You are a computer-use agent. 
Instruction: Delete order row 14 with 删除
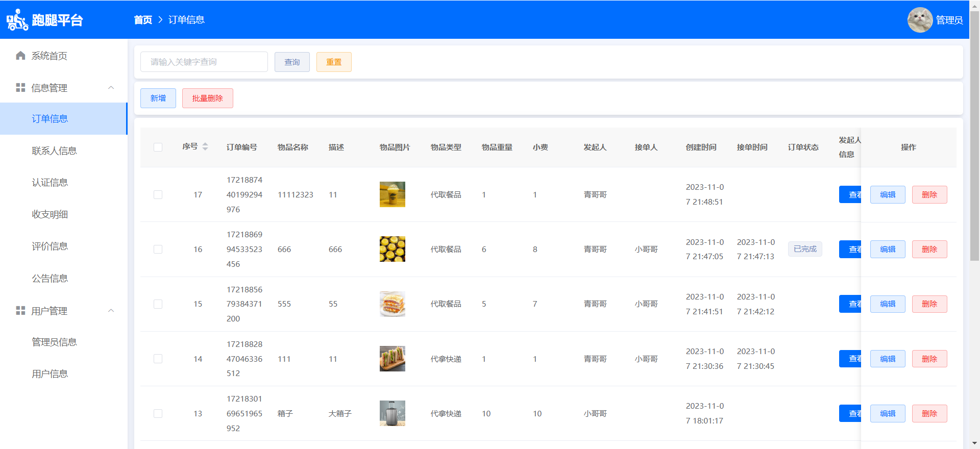pos(929,359)
